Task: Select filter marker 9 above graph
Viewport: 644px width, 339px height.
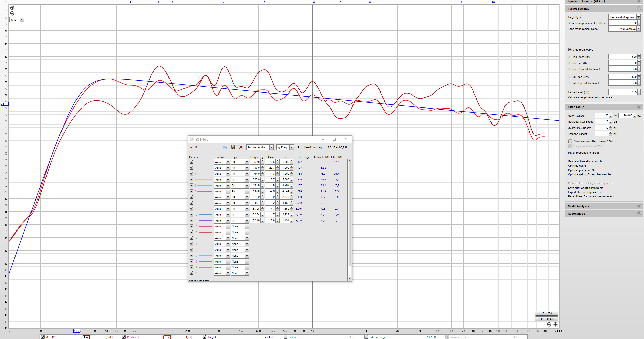Action: point(461,2)
